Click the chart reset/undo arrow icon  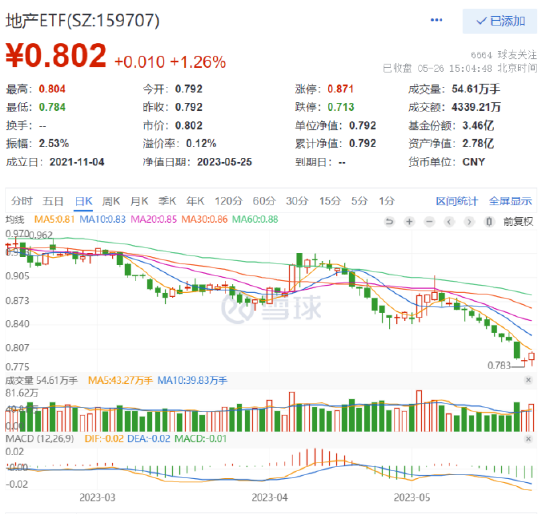(389, 222)
